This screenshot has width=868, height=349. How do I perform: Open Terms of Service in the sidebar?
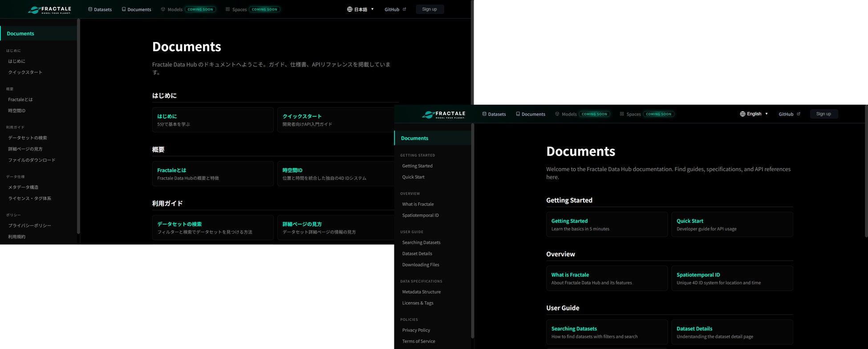tap(419, 341)
